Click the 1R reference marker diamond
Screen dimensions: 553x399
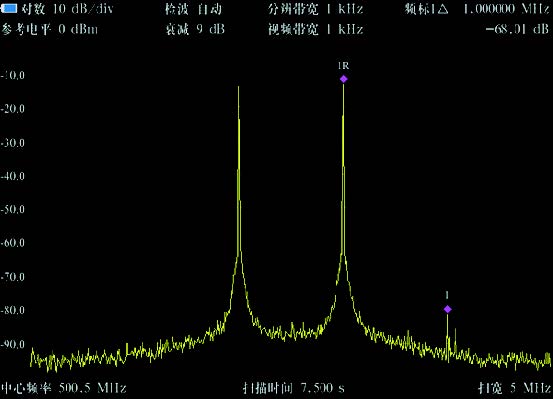(344, 79)
